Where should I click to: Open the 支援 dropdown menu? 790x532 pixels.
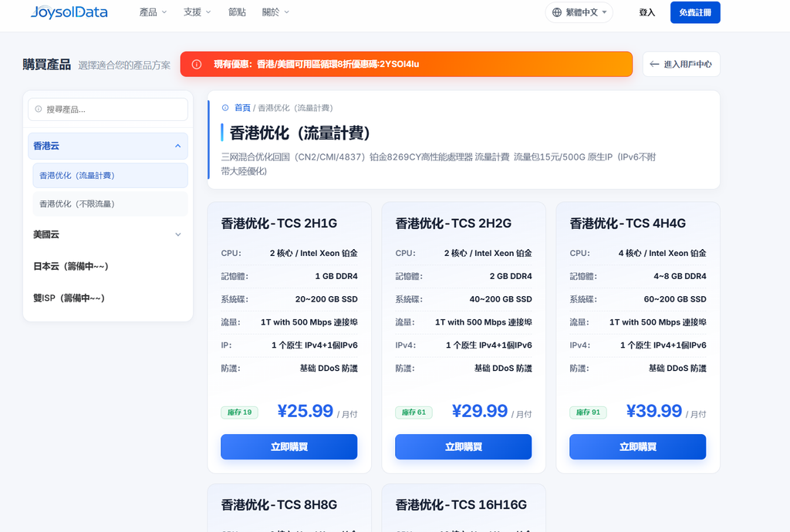click(x=197, y=12)
